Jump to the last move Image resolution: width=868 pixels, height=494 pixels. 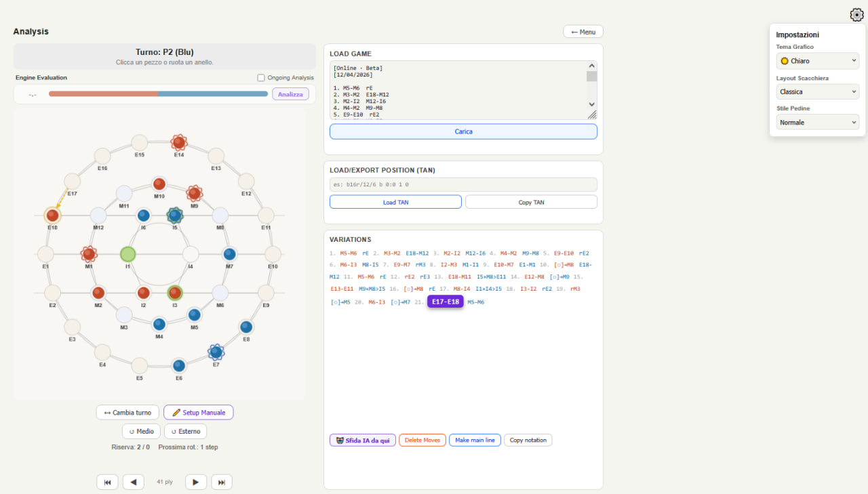[x=222, y=482]
